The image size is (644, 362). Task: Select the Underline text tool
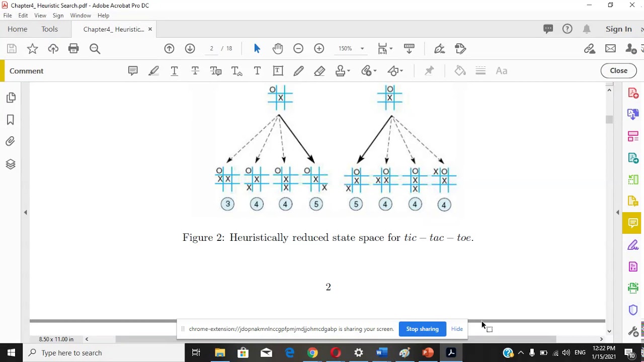(x=175, y=71)
